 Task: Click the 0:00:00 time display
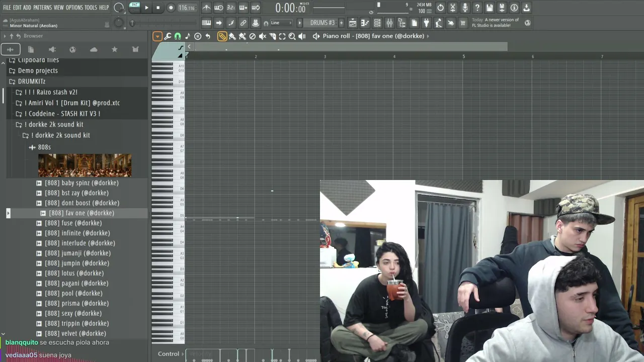pyautogui.click(x=290, y=8)
